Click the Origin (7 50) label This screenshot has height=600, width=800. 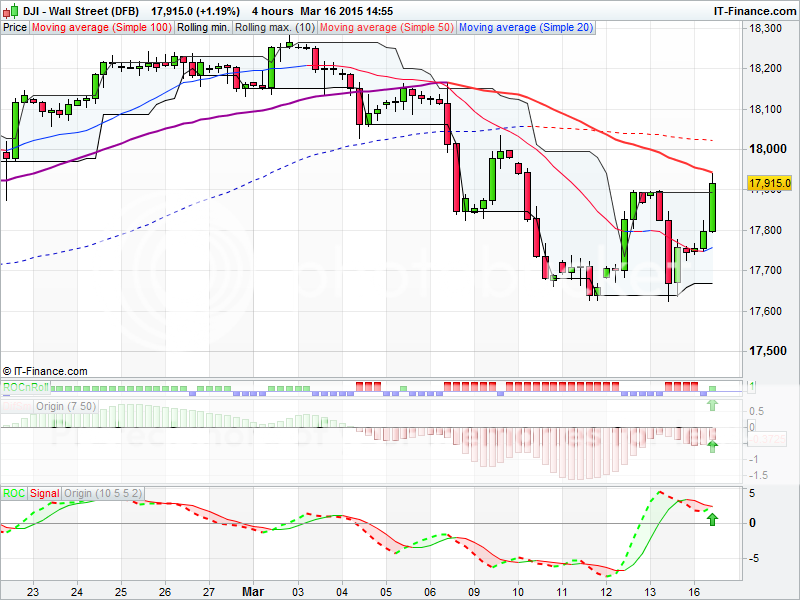[x=62, y=404]
